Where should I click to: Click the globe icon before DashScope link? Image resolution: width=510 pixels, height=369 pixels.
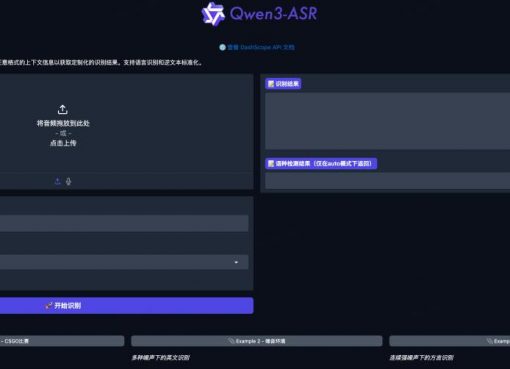[222, 47]
